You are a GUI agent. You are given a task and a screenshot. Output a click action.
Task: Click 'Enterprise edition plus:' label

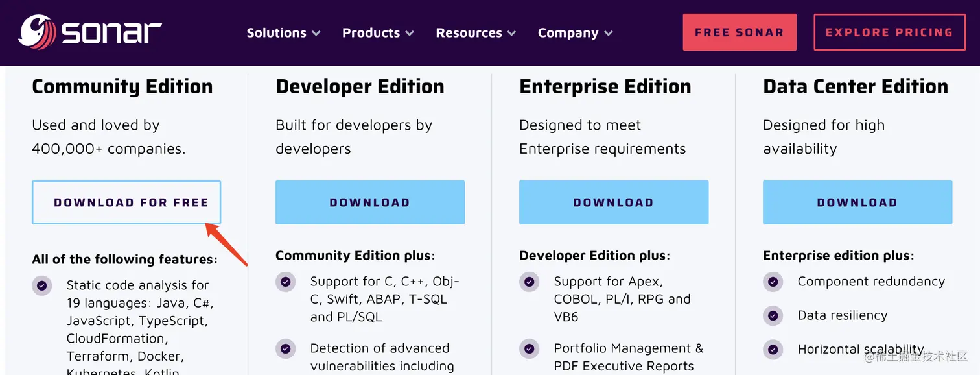pyautogui.click(x=839, y=256)
